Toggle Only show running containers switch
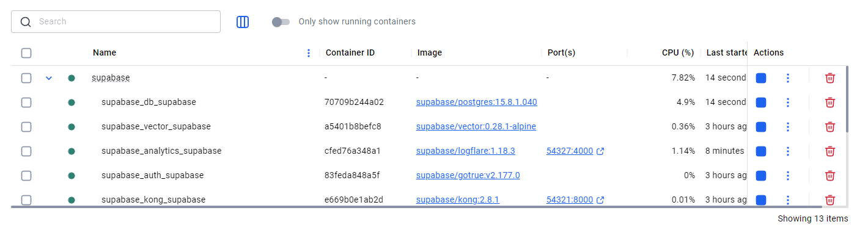 click(x=281, y=22)
